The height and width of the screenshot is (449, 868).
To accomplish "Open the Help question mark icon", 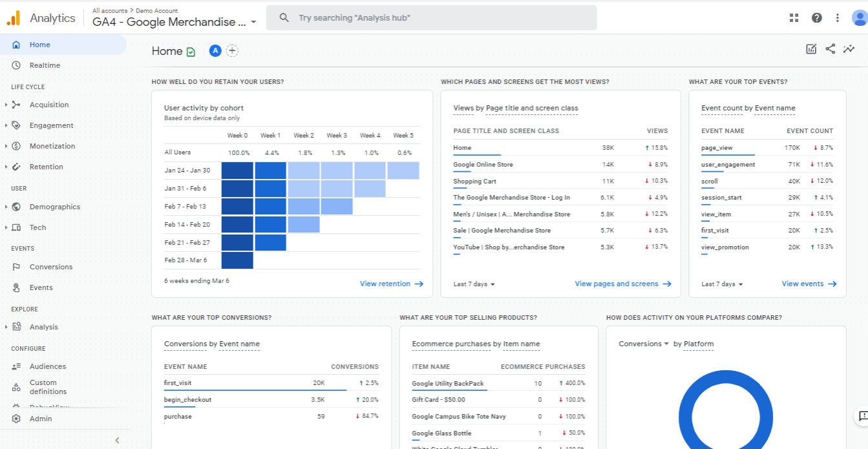I will click(817, 18).
